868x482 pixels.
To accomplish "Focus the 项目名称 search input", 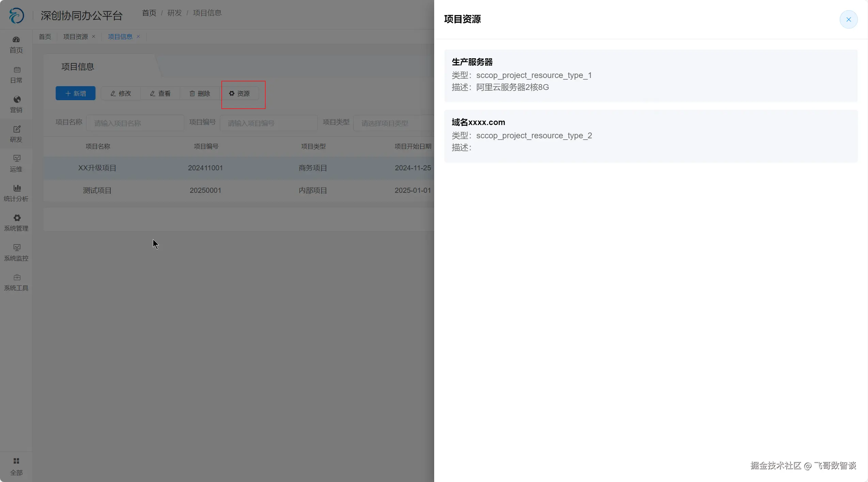I will pyautogui.click(x=135, y=123).
